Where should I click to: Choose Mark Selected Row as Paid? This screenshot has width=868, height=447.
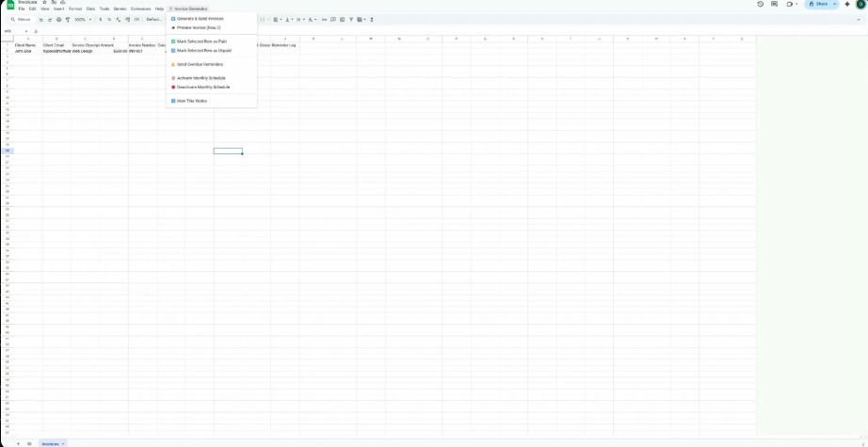[x=212, y=41]
